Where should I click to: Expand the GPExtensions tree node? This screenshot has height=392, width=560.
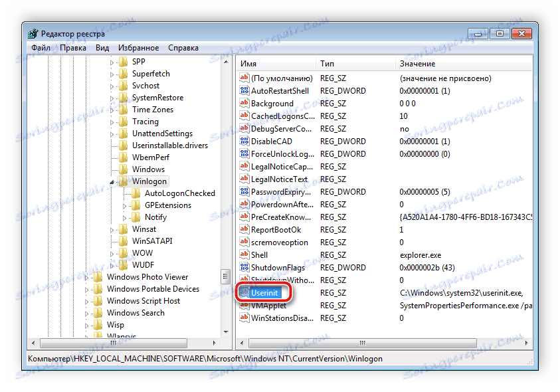pyautogui.click(x=124, y=206)
